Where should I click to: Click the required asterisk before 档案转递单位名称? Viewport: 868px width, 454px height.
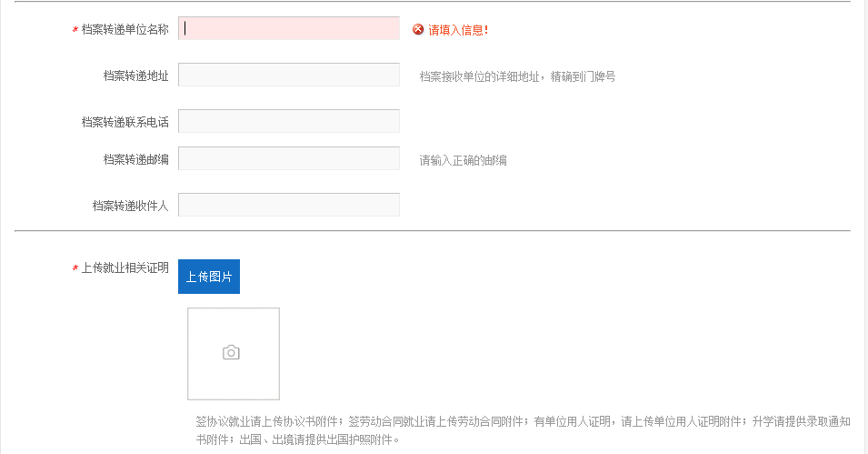pyautogui.click(x=75, y=30)
